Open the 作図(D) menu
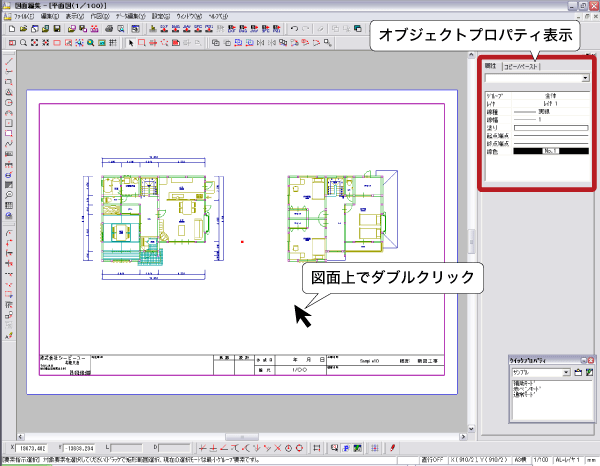The width and height of the screenshot is (600, 466). coord(99,16)
